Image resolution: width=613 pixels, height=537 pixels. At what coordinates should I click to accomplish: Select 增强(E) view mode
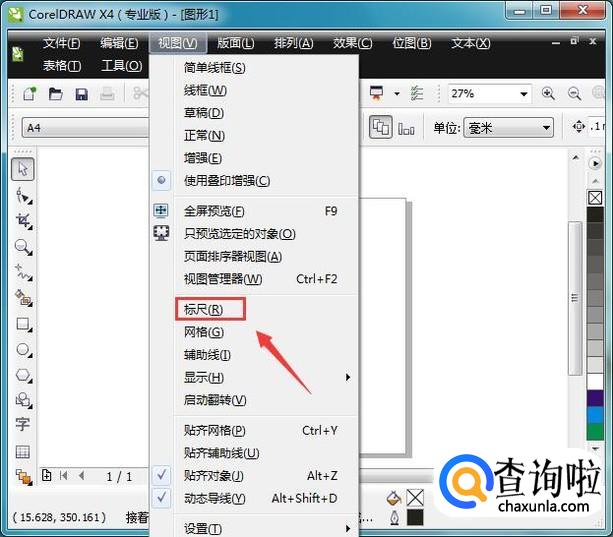255,158
